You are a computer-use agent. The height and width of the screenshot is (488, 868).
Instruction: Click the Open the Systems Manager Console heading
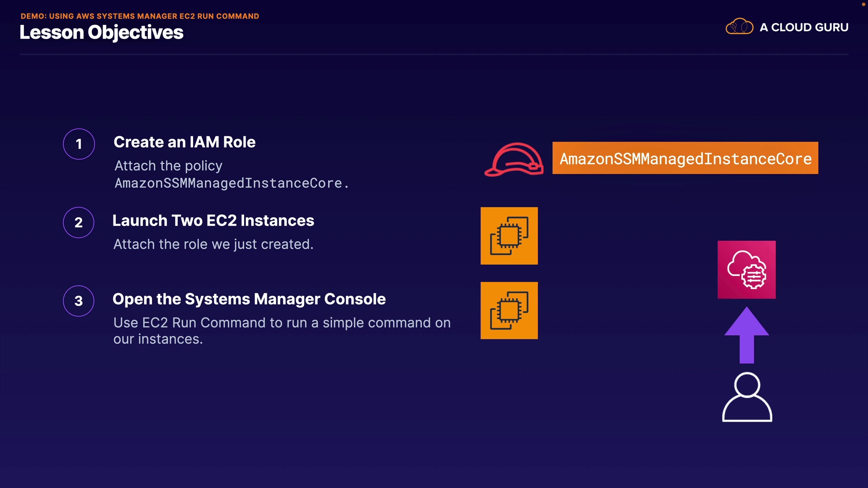(249, 299)
